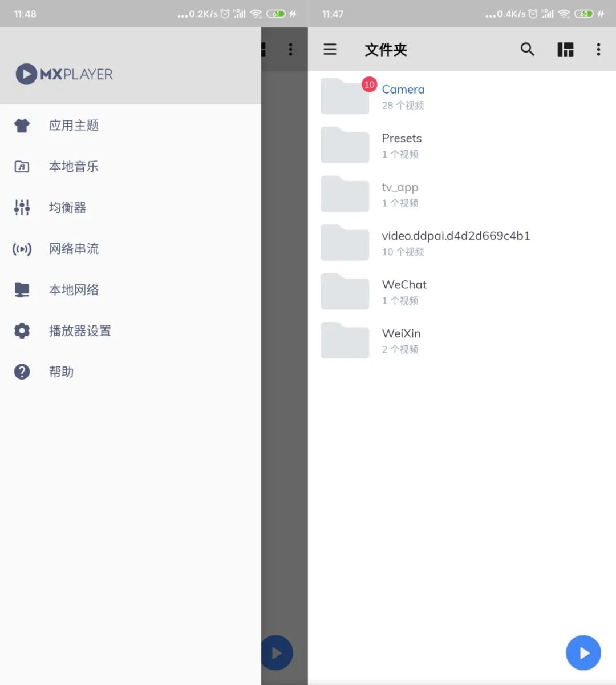Tap the alarm clock icon at 11:47
This screenshot has height=685, width=616.
pos(533,14)
